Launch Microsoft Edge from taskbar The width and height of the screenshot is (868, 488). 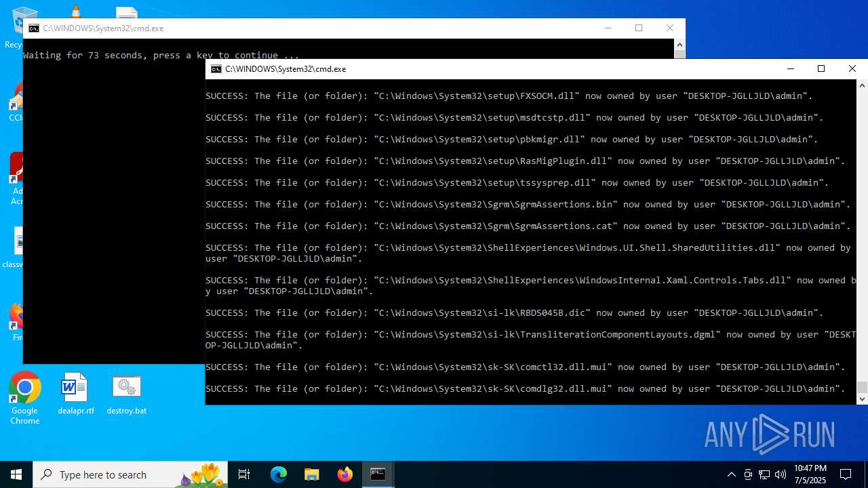click(x=279, y=474)
